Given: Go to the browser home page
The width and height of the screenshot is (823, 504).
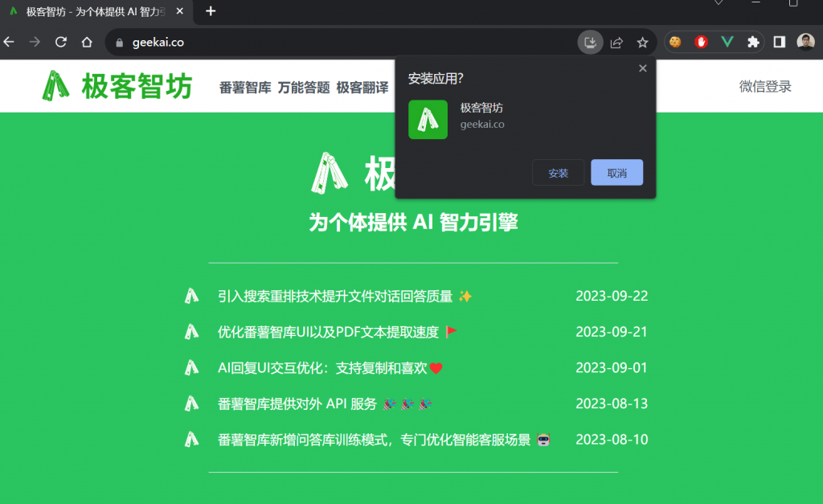Looking at the screenshot, I should point(87,42).
